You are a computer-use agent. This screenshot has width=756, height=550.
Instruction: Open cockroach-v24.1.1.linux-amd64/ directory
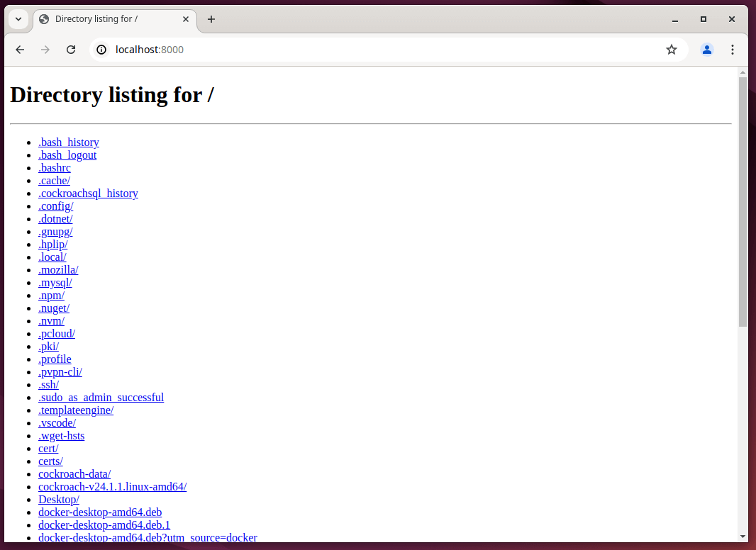pyautogui.click(x=113, y=488)
